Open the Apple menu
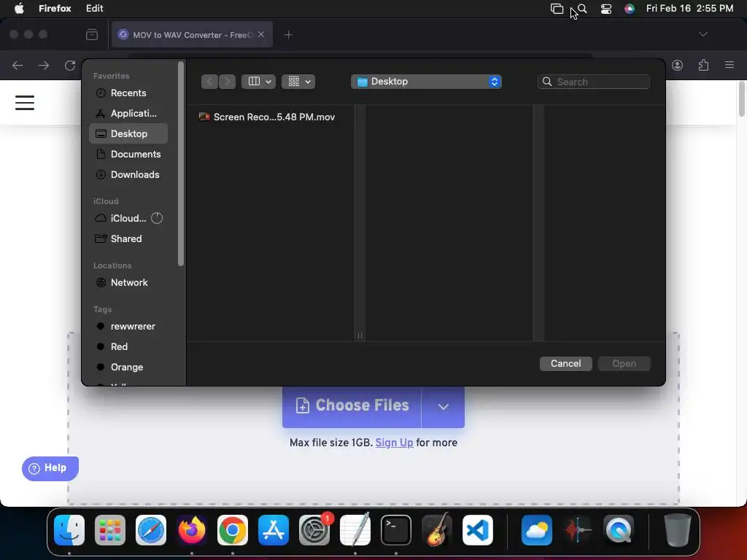Image resolution: width=747 pixels, height=560 pixels. [x=19, y=9]
